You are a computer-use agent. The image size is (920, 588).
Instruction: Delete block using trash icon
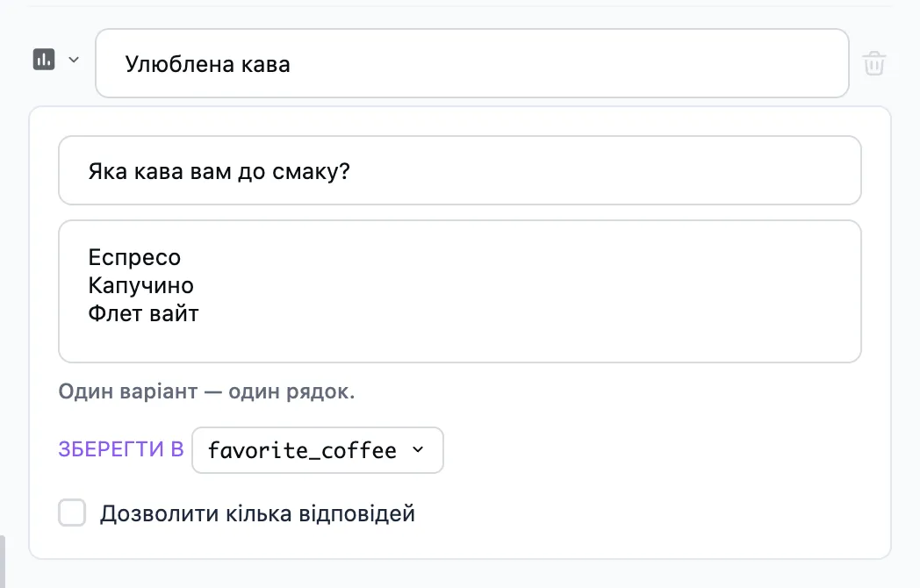tap(874, 63)
